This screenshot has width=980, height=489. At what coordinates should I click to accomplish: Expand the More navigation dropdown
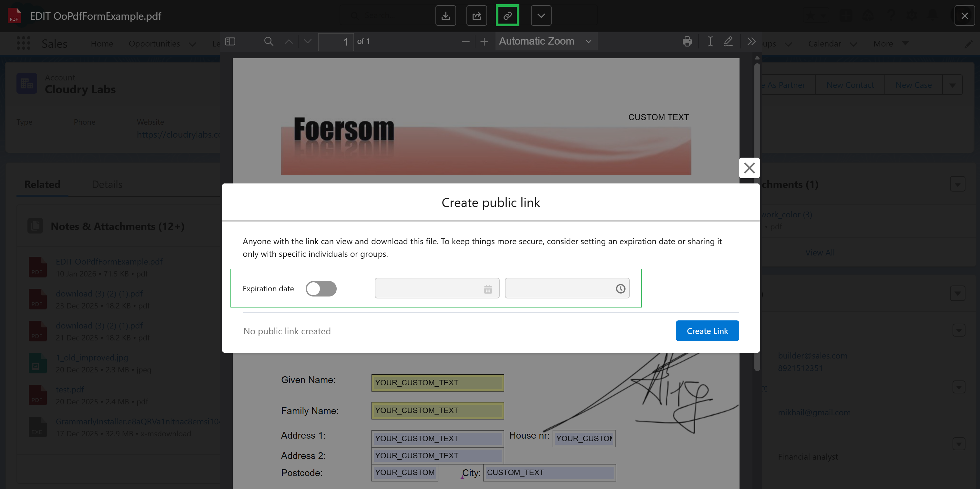click(890, 43)
